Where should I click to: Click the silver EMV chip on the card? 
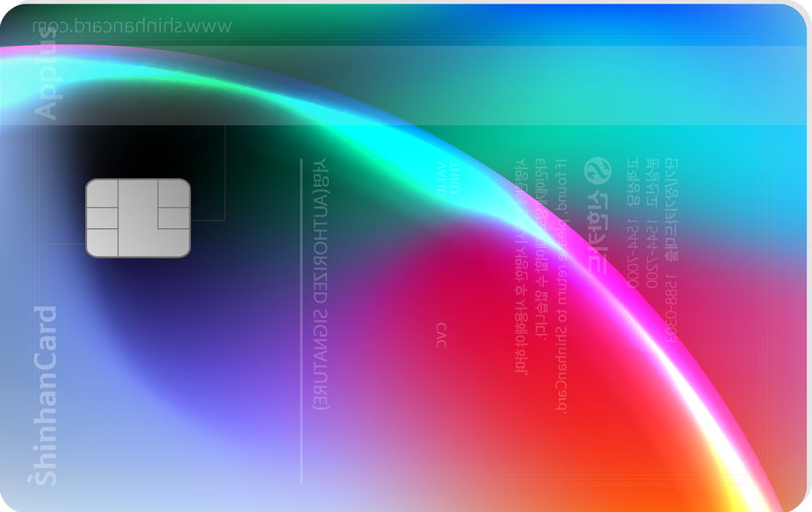(x=138, y=218)
